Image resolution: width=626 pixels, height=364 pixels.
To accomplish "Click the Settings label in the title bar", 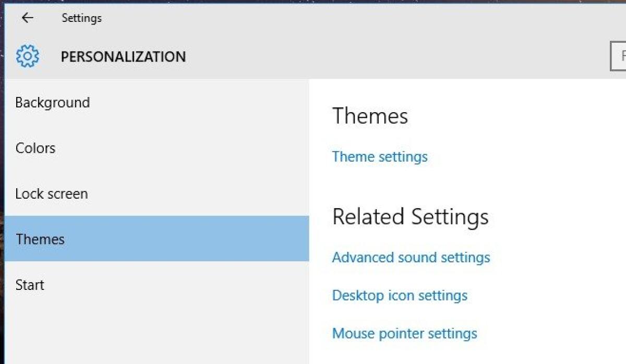I will pos(81,17).
